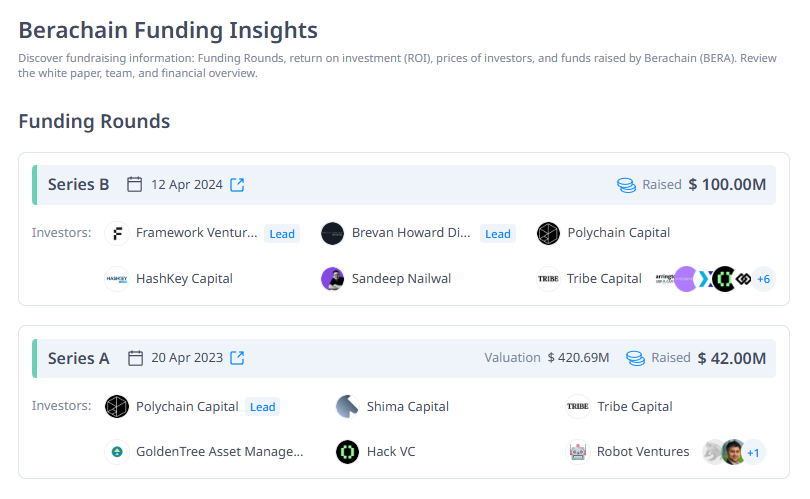
Task: Click the small Arrington logo in Series B overflow
Action: (x=665, y=279)
